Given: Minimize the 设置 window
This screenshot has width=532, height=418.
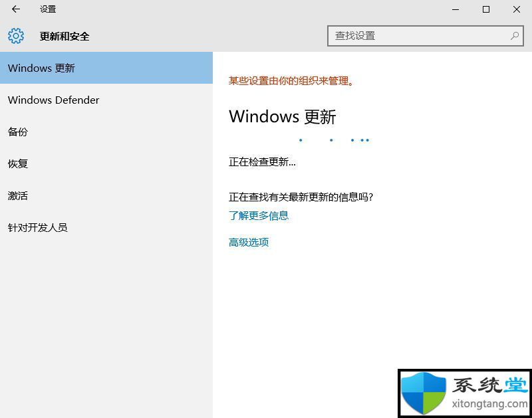Looking at the screenshot, I should click(456, 9).
